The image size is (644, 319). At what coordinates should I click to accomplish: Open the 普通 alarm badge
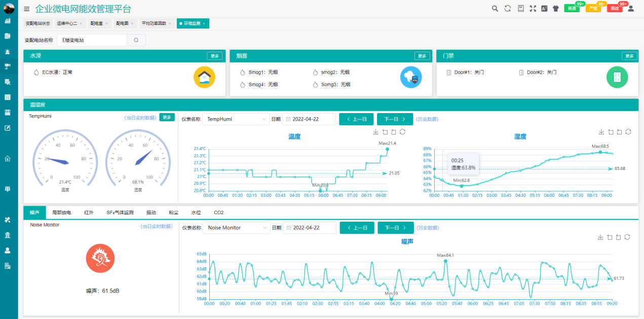coord(572,8)
